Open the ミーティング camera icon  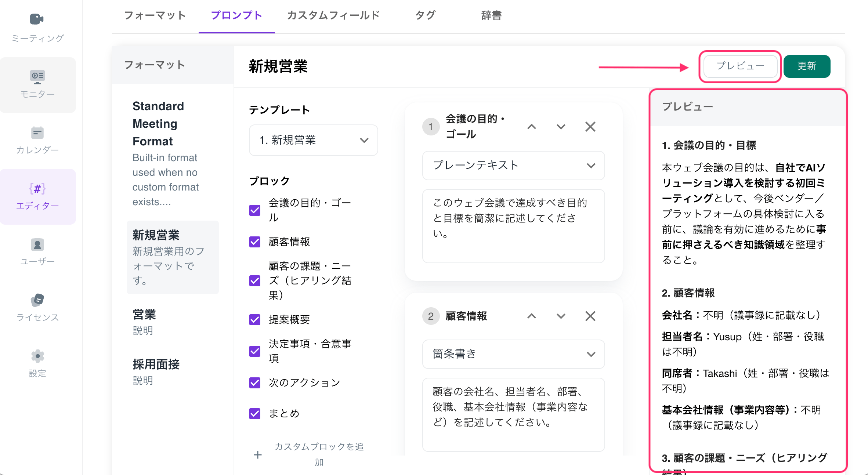(x=37, y=19)
